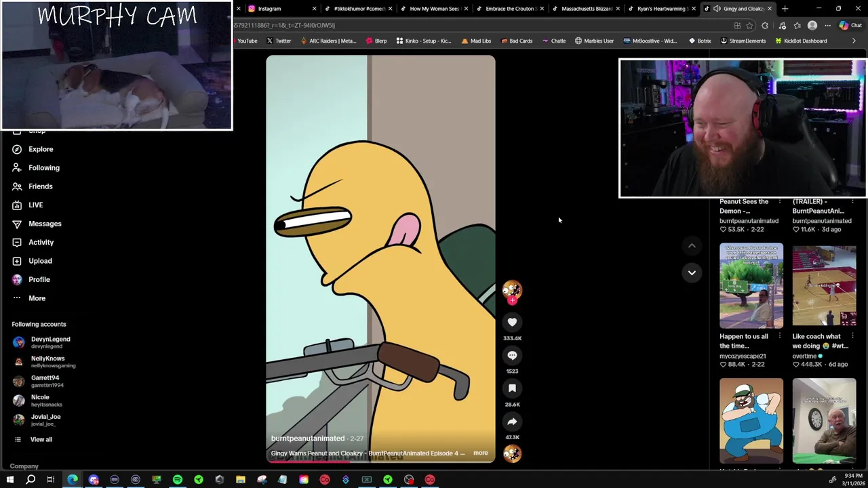Open the cartoon overalls man thumbnail

(751, 421)
